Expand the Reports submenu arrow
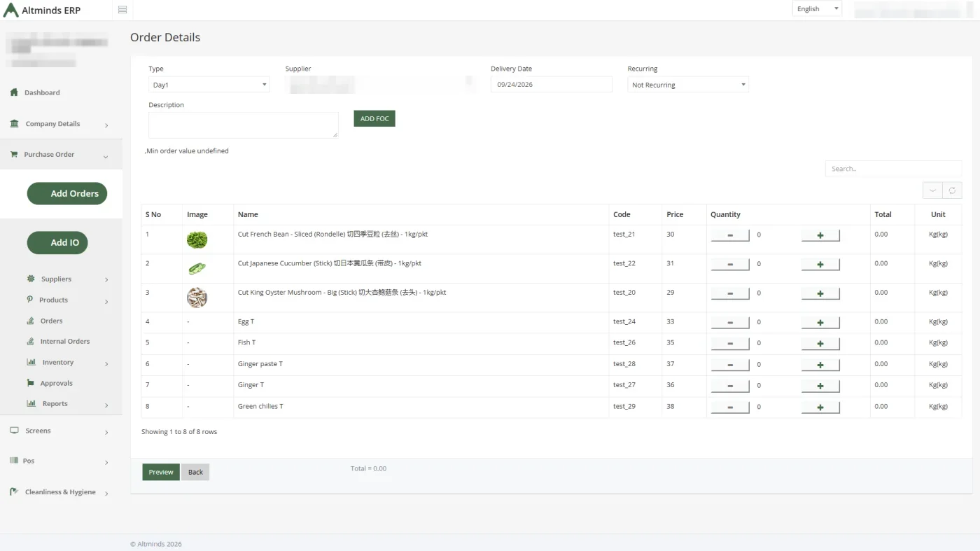 click(x=106, y=405)
